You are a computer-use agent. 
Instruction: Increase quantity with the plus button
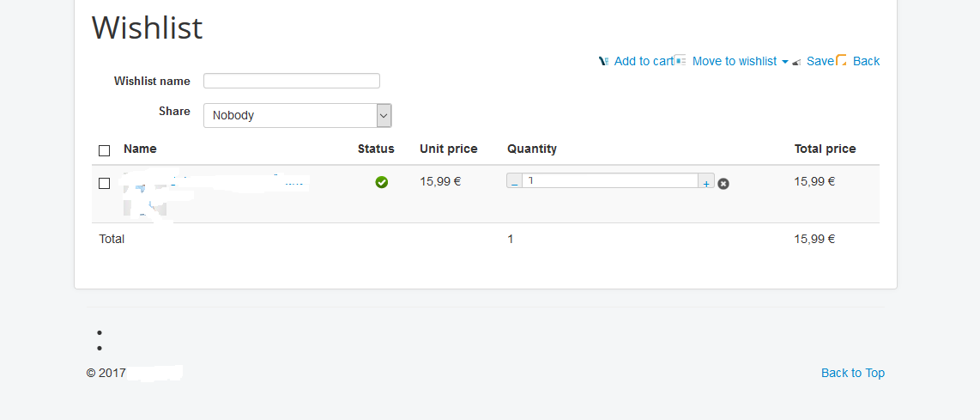pos(706,183)
